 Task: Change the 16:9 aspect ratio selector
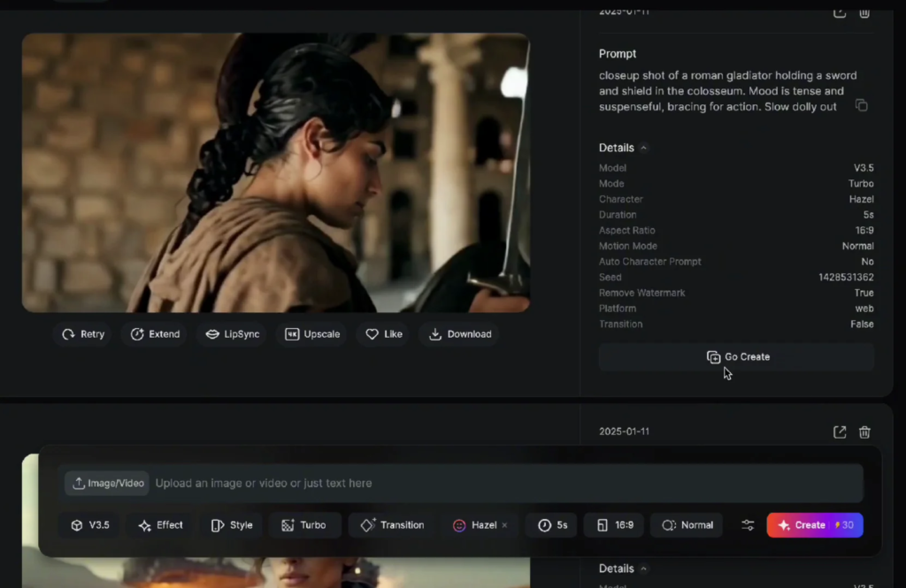(615, 525)
